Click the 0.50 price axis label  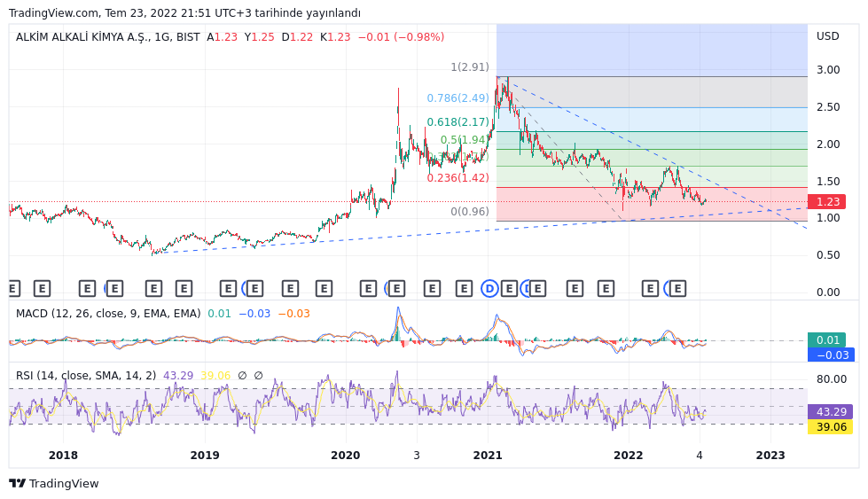[x=828, y=255]
